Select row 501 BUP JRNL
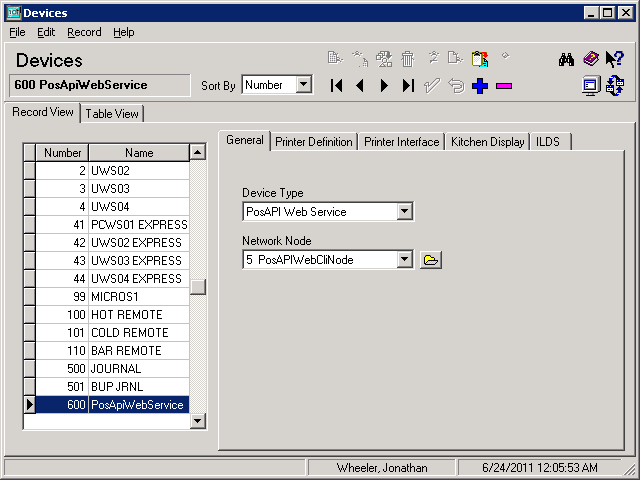 point(113,386)
